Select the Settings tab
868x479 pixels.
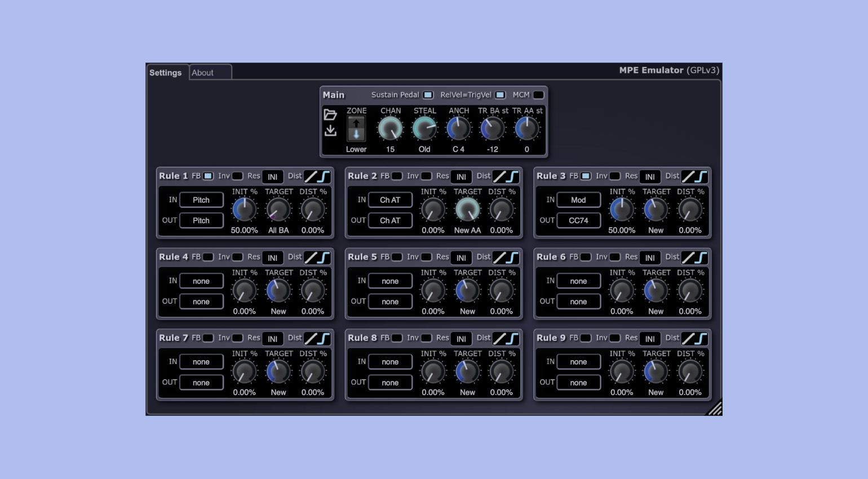coord(166,73)
